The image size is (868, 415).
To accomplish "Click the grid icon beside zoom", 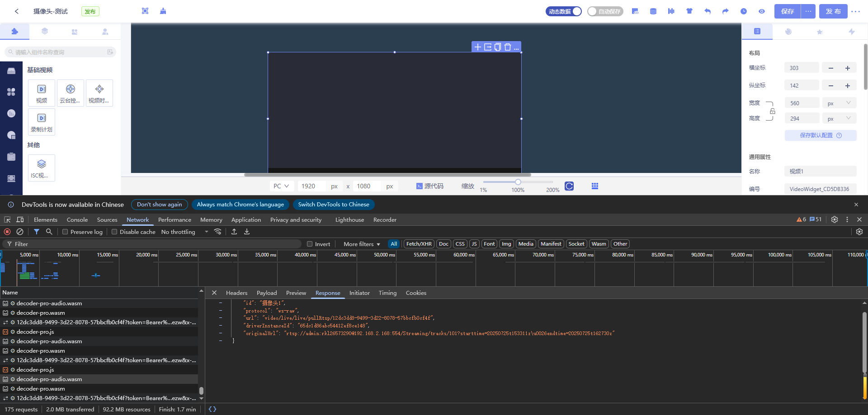I will pyautogui.click(x=595, y=186).
